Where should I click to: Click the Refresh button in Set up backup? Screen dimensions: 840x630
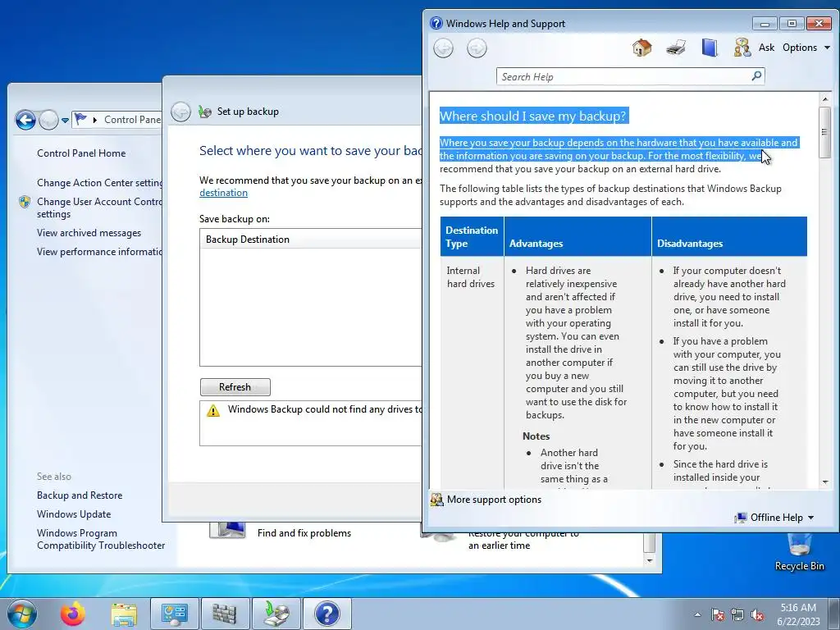click(x=235, y=387)
